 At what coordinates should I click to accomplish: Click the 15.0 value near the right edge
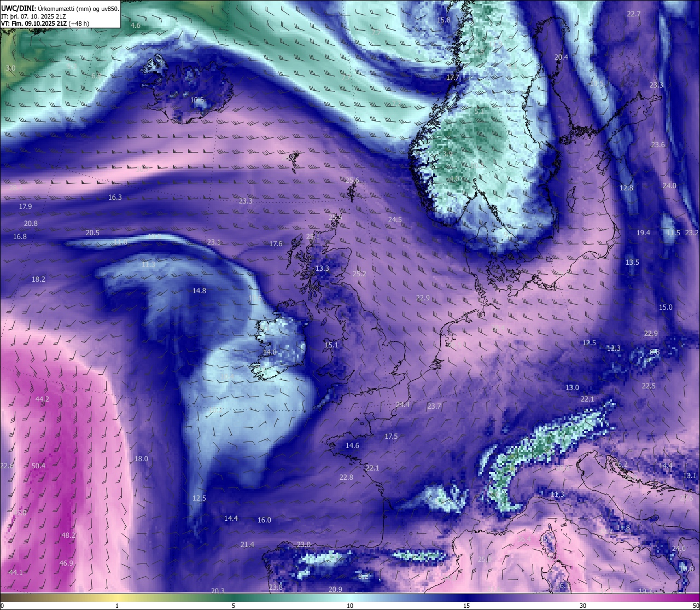tap(666, 307)
